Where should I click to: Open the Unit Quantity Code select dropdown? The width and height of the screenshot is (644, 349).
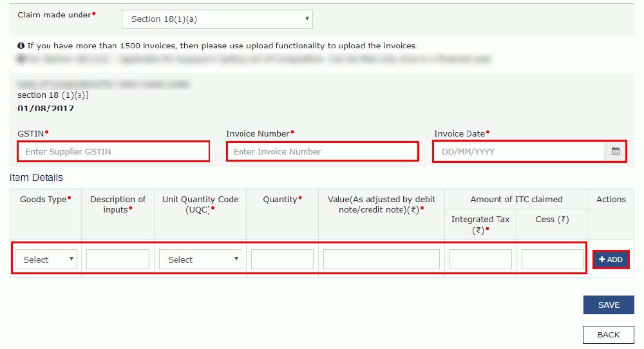pos(200,259)
